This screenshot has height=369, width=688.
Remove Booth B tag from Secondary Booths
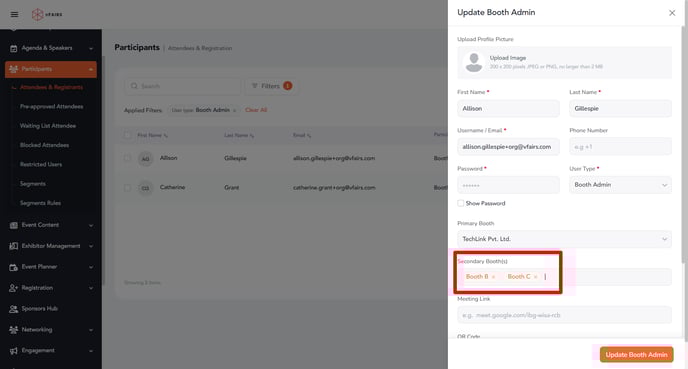(x=494, y=277)
